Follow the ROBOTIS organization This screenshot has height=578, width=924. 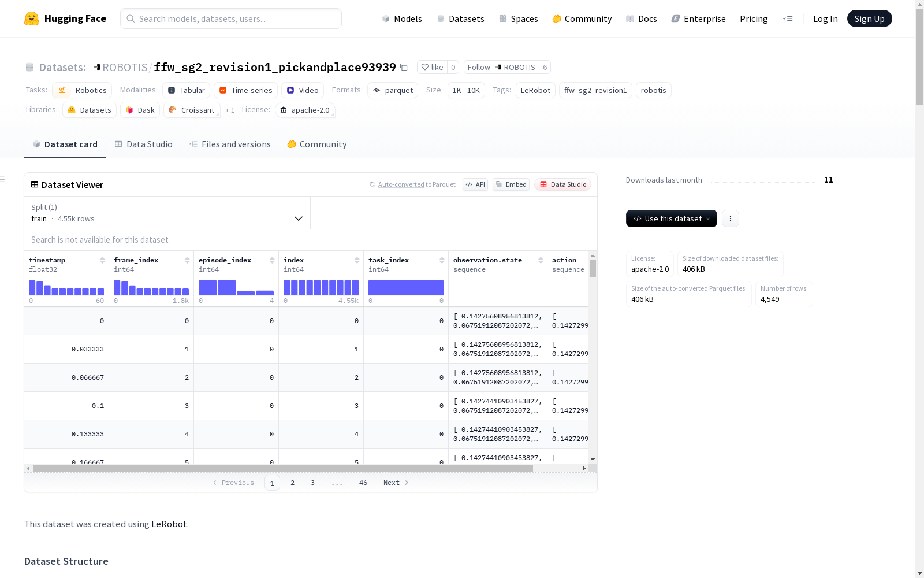coord(501,67)
